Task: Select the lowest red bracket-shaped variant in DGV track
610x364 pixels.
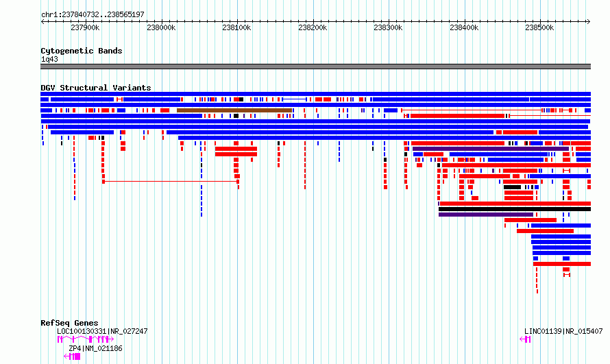Action: (x=567, y=275)
